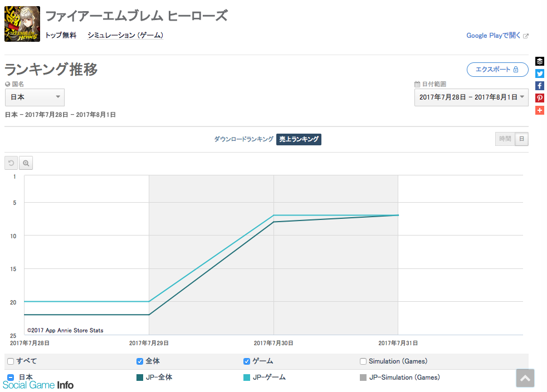Click the JP-全体 legend label
The image size is (547, 392).
click(159, 378)
